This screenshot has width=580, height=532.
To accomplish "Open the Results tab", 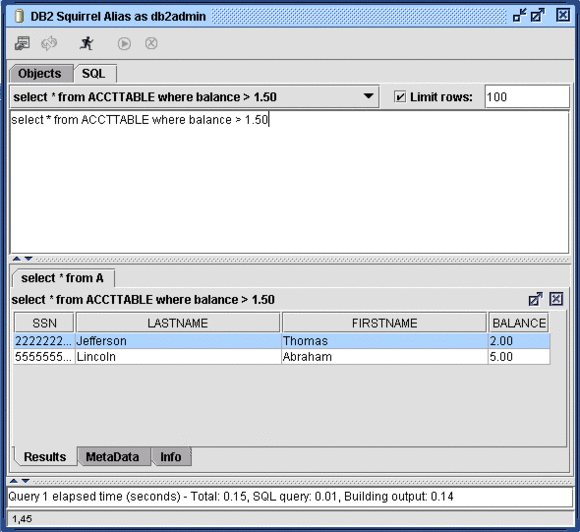I will tap(45, 457).
